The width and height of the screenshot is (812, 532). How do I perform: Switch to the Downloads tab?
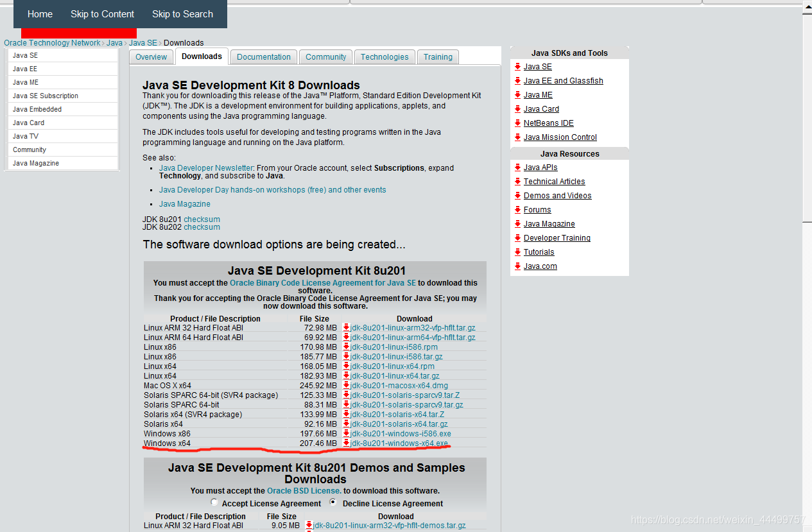coord(202,56)
